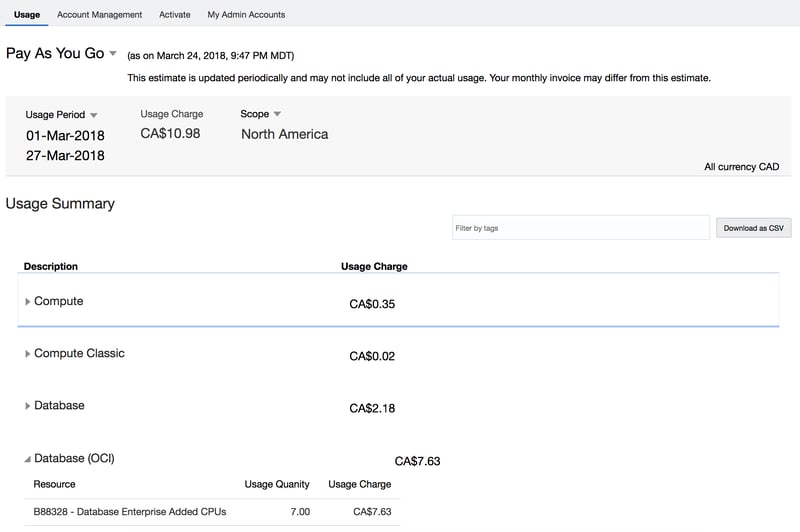Select the Compute row label
The height and width of the screenshot is (532, 800).
(59, 301)
